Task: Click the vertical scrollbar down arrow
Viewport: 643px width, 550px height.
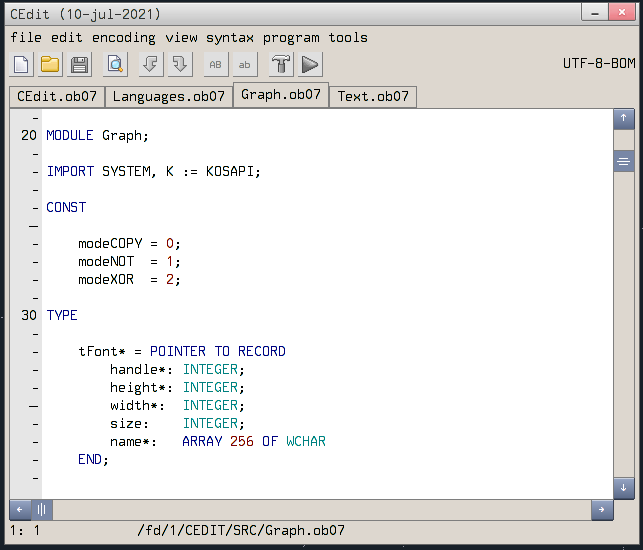Action: coord(624,488)
